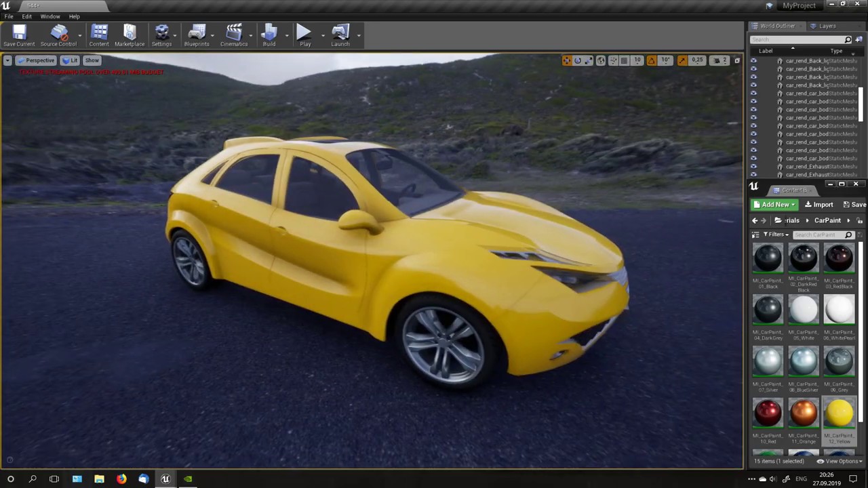Click the World Outliner vertical scrollbar
The width and height of the screenshot is (868, 488).
(x=861, y=105)
